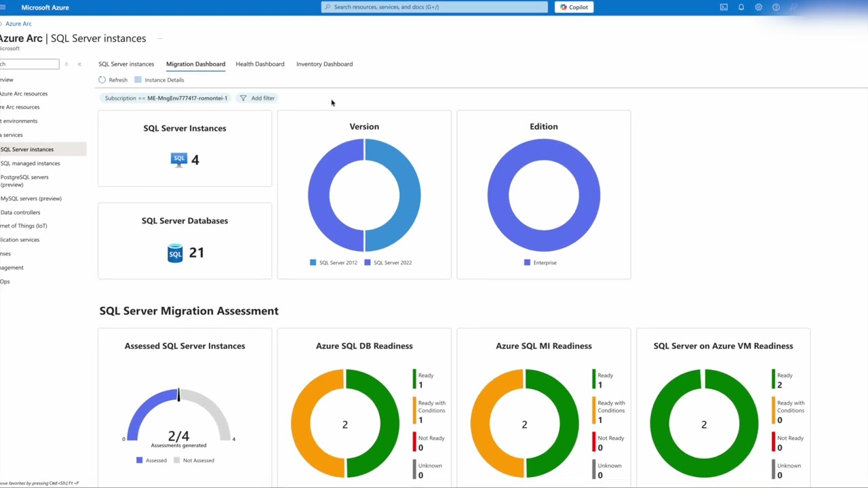
Task: Open the notifications bell
Action: pos(741,7)
